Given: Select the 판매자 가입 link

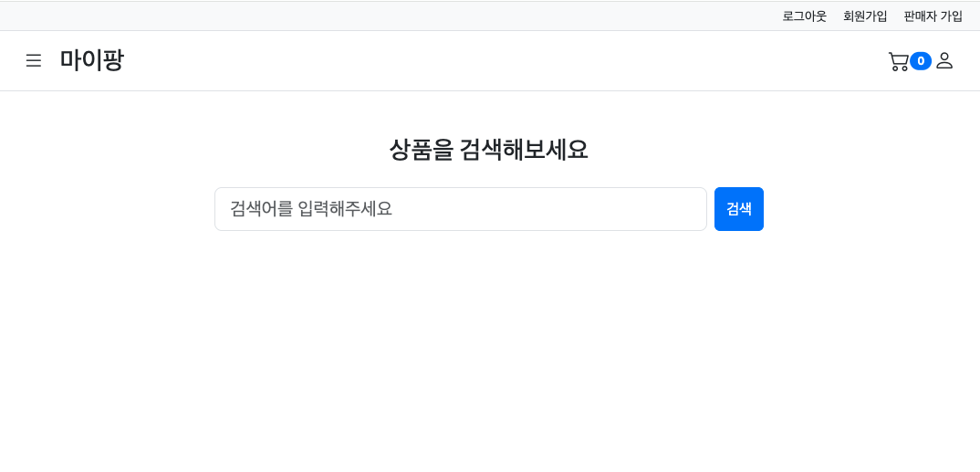Looking at the screenshot, I should (x=933, y=16).
